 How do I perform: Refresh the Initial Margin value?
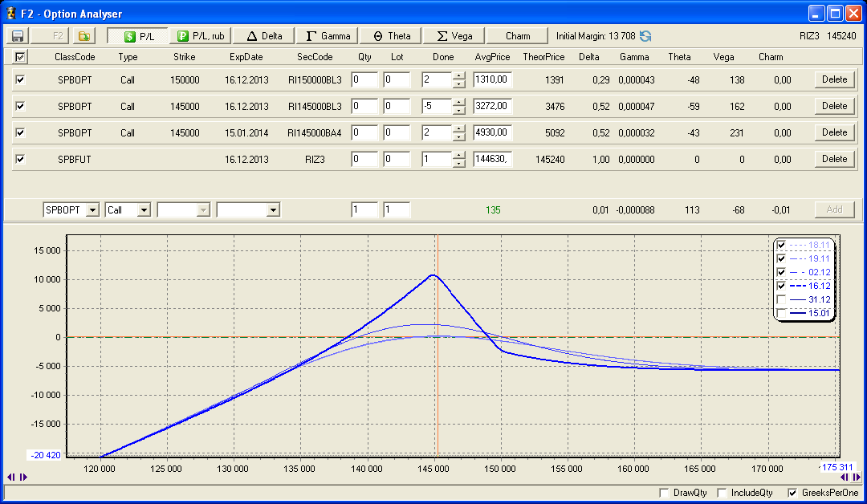click(x=645, y=36)
